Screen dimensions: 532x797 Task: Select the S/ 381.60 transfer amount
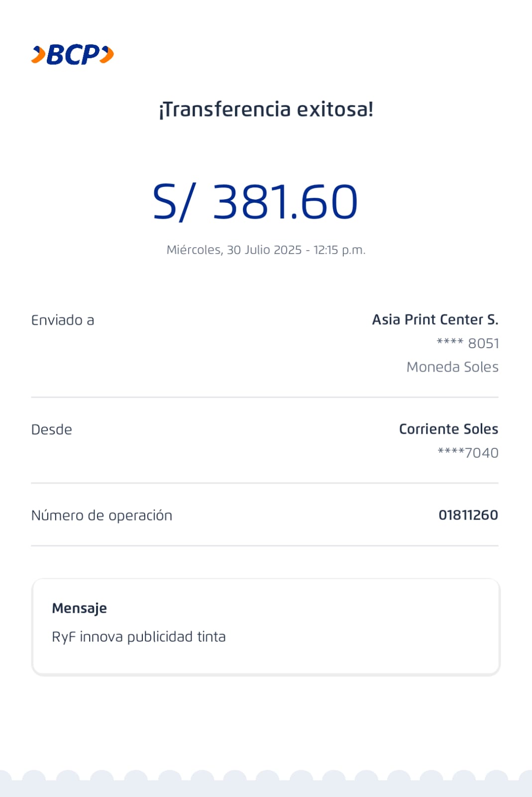click(255, 202)
